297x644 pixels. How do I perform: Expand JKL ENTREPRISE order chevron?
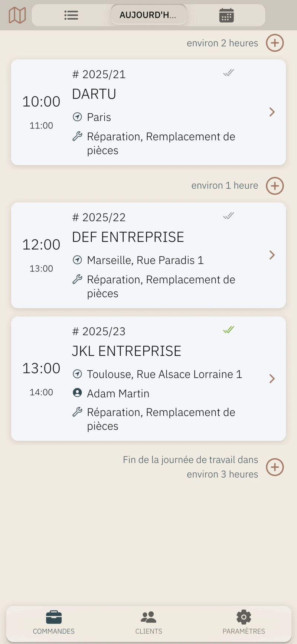point(272,379)
